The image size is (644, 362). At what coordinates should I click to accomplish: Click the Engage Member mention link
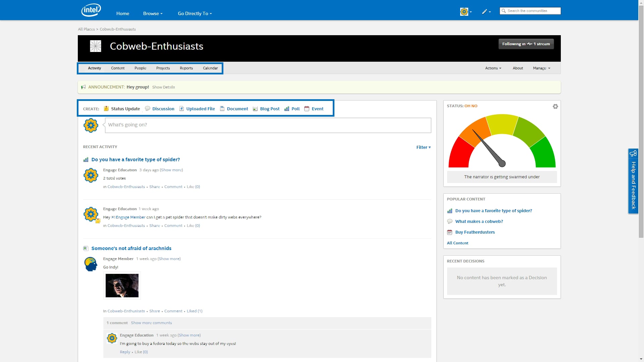coord(130,217)
